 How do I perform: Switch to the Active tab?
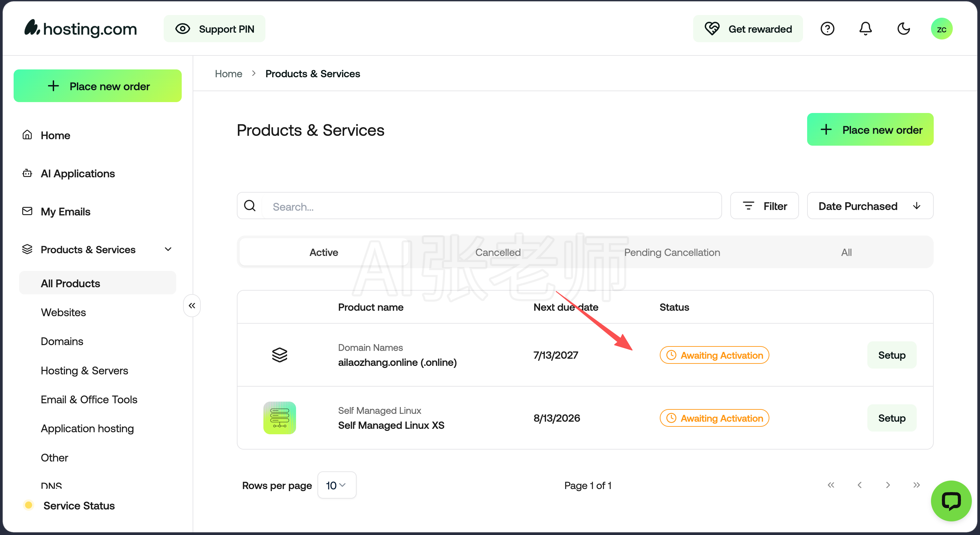pos(324,252)
